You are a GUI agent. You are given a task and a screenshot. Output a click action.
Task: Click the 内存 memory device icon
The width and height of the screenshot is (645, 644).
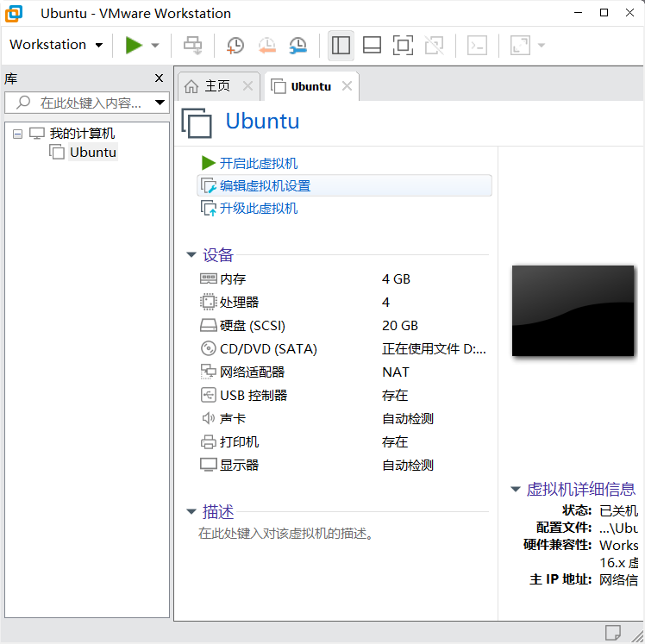pos(208,278)
